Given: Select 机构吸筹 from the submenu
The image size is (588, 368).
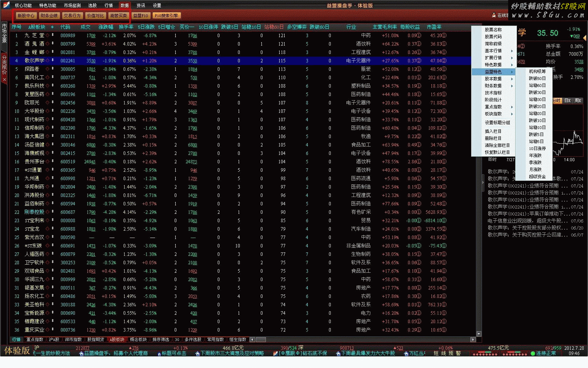Looking at the screenshot, I should 534,71.
